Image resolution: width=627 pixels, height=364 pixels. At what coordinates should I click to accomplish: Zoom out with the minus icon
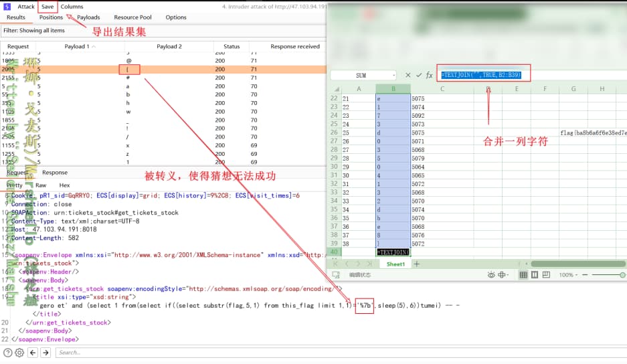tap(585, 275)
